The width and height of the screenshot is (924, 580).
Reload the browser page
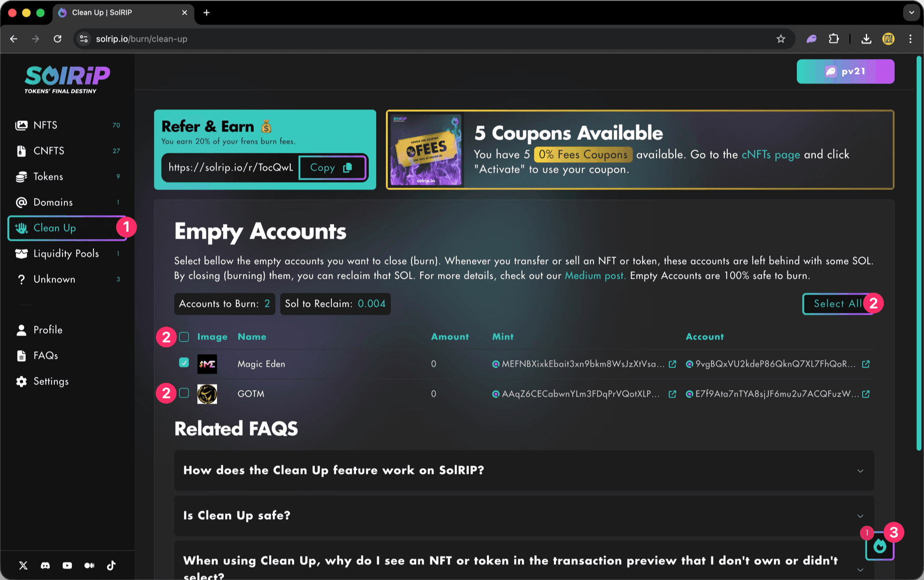pos(58,39)
